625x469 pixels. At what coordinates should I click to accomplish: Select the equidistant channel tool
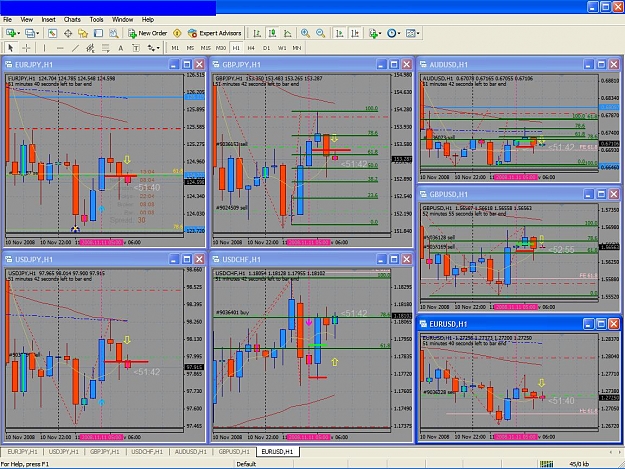[90, 48]
